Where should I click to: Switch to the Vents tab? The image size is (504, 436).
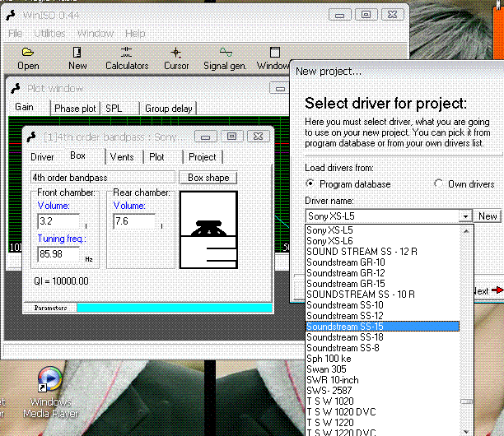click(122, 157)
